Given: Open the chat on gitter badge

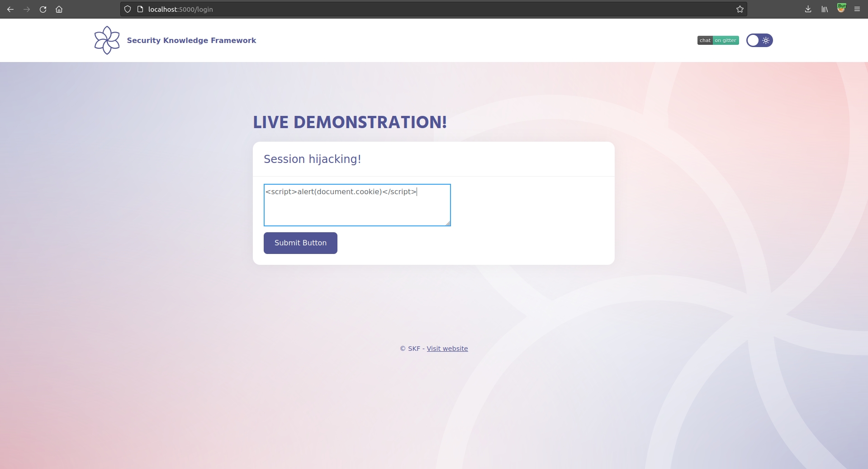Looking at the screenshot, I should pyautogui.click(x=718, y=40).
